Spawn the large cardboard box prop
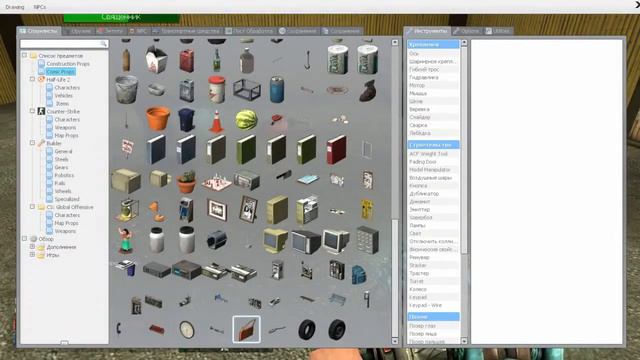The width and height of the screenshot is (640, 360). pos(127,180)
